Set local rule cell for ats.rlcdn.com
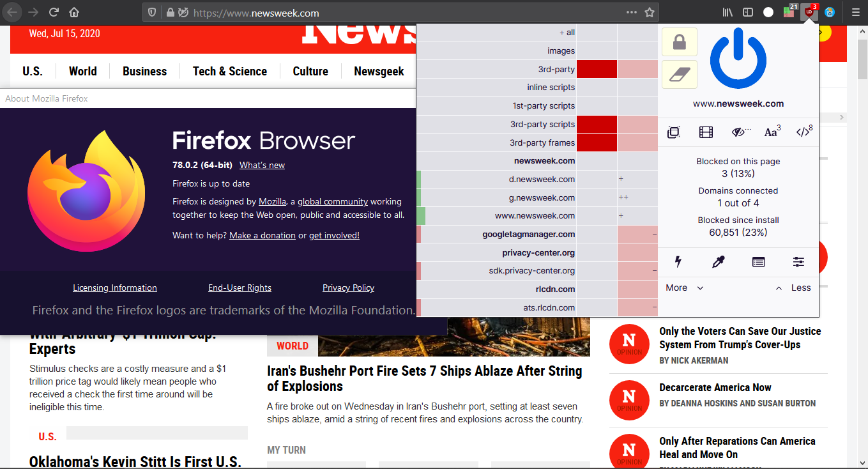The height and width of the screenshot is (469, 868). [637, 307]
